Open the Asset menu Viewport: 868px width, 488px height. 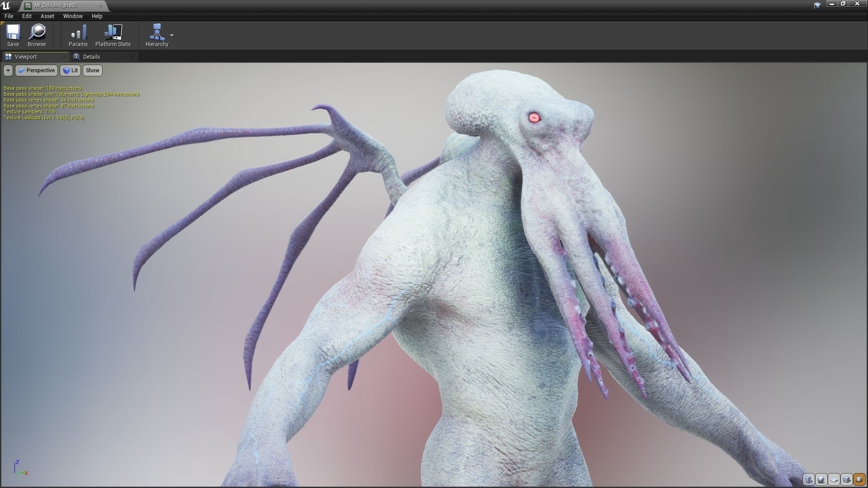tap(47, 16)
